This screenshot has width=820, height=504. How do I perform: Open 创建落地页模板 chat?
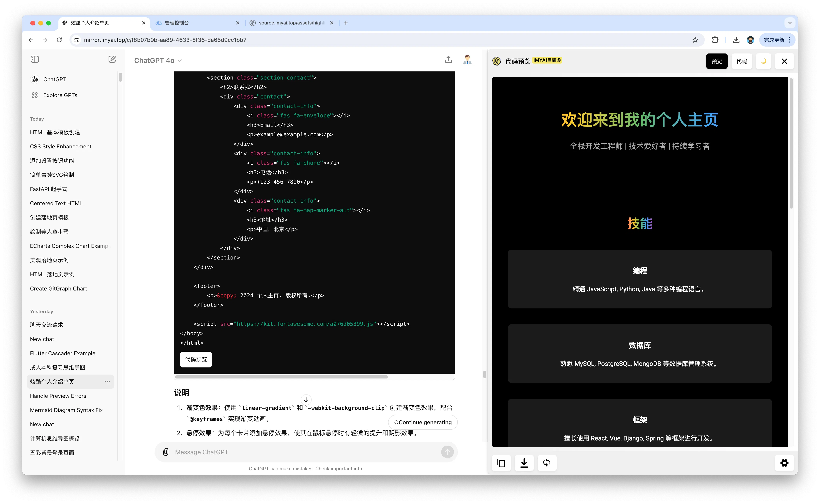point(70,218)
